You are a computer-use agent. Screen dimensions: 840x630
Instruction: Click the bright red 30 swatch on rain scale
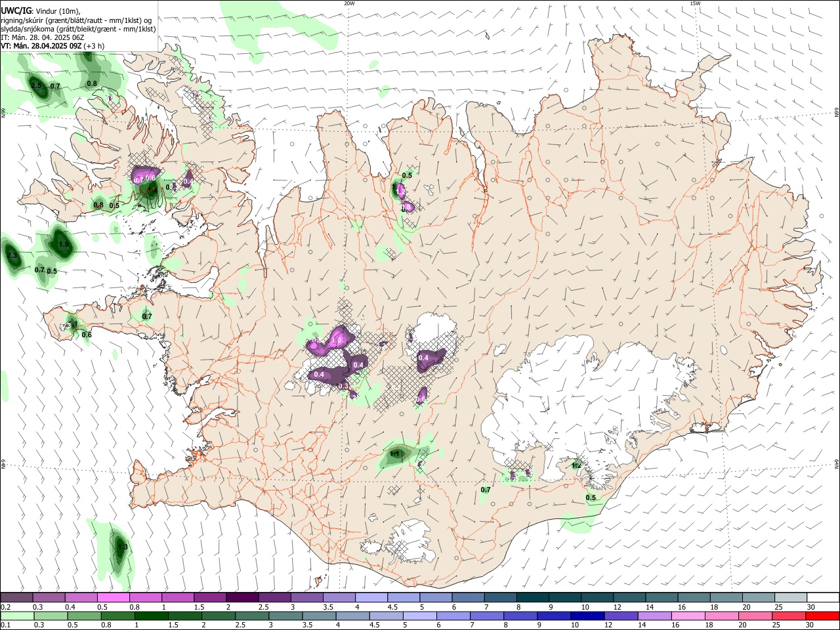[822, 616]
